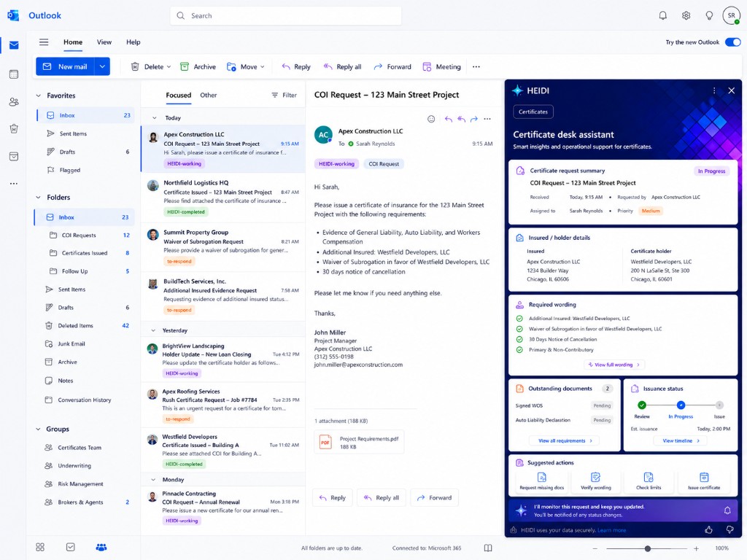Open Project Requirements.pdf attachment
The height and width of the screenshot is (560, 747).
(359, 443)
